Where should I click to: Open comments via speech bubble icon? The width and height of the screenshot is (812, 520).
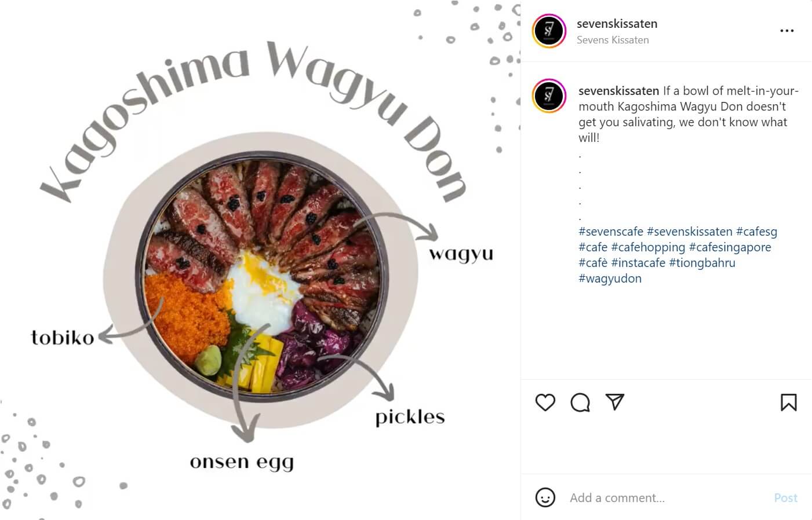pyautogui.click(x=580, y=402)
